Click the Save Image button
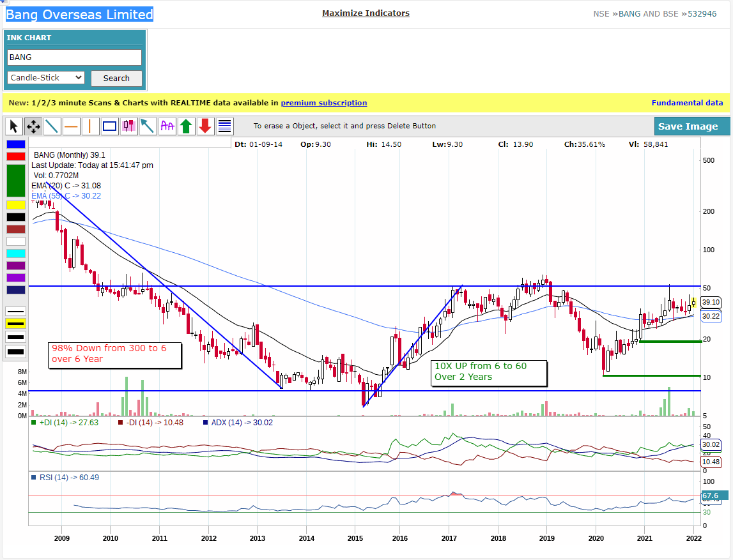This screenshot has width=733, height=560. click(x=691, y=126)
